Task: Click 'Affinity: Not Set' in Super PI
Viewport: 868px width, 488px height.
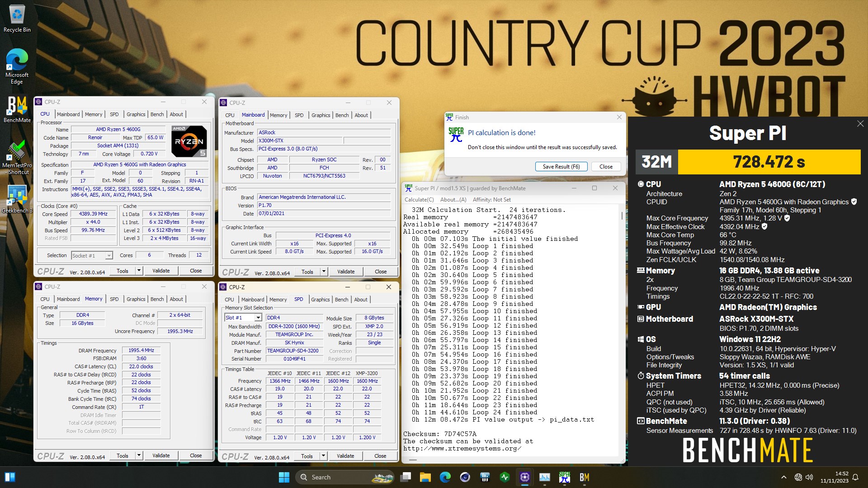Action: 492,200
